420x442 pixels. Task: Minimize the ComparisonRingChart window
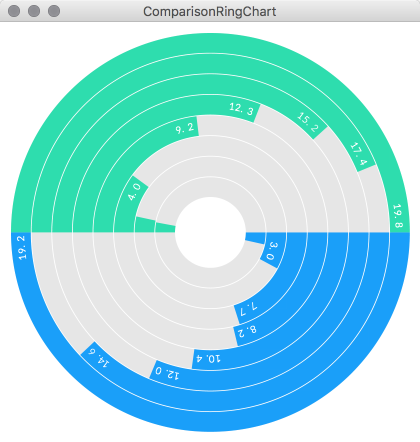tap(34, 11)
